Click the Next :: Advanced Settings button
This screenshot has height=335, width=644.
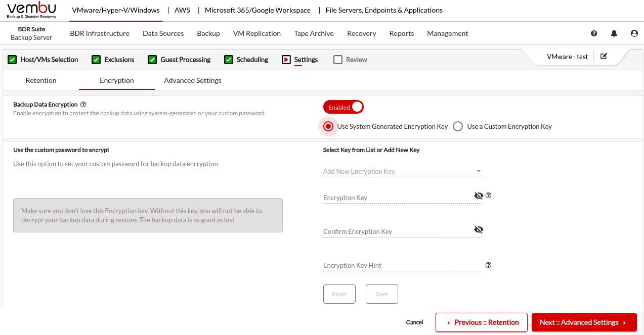pos(584,322)
